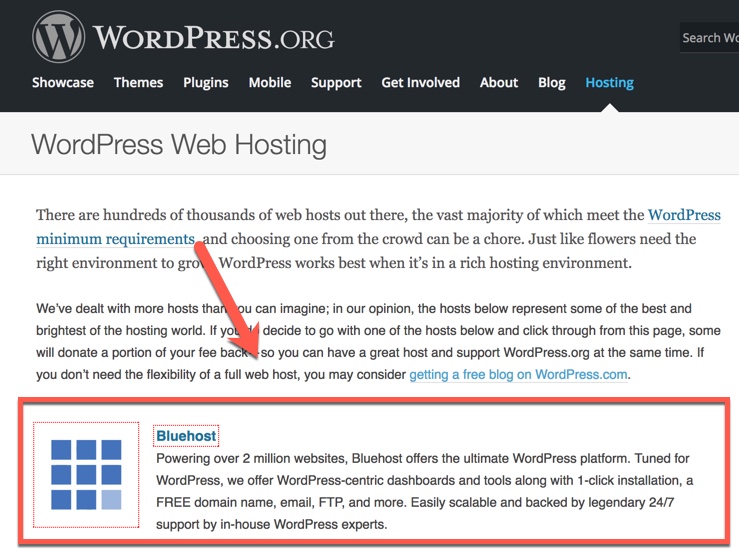Screen dimensions: 739x553
Task: Click text 'There are hundreds of thousands'
Action: [x=146, y=215]
